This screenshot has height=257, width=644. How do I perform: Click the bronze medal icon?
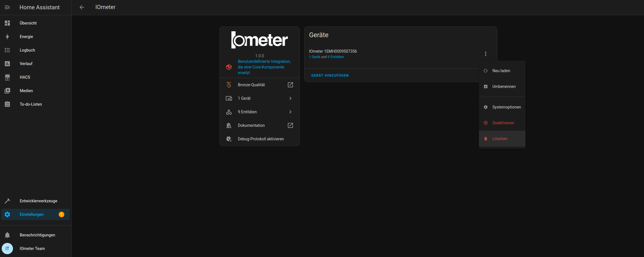click(229, 85)
